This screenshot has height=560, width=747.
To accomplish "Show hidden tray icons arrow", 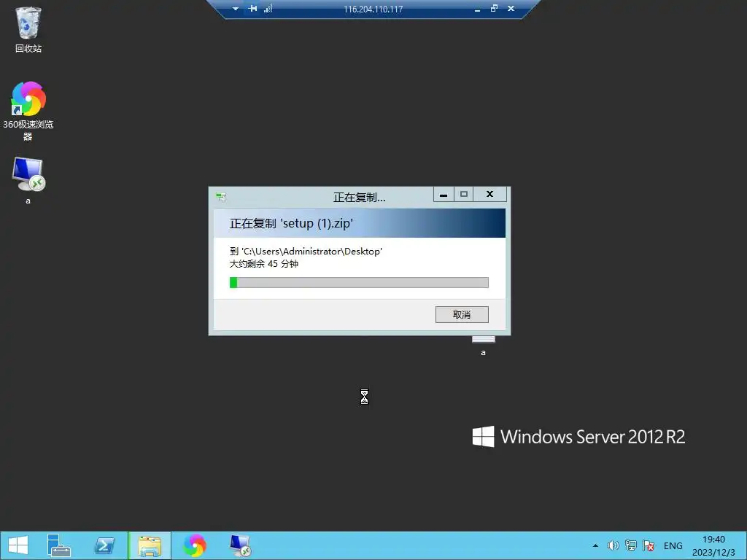I will click(x=595, y=545).
